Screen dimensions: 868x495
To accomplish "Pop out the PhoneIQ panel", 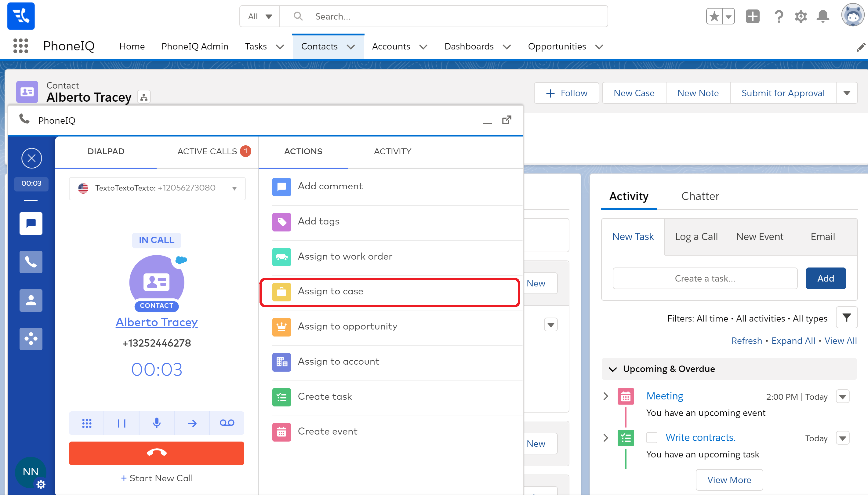I will pos(507,120).
